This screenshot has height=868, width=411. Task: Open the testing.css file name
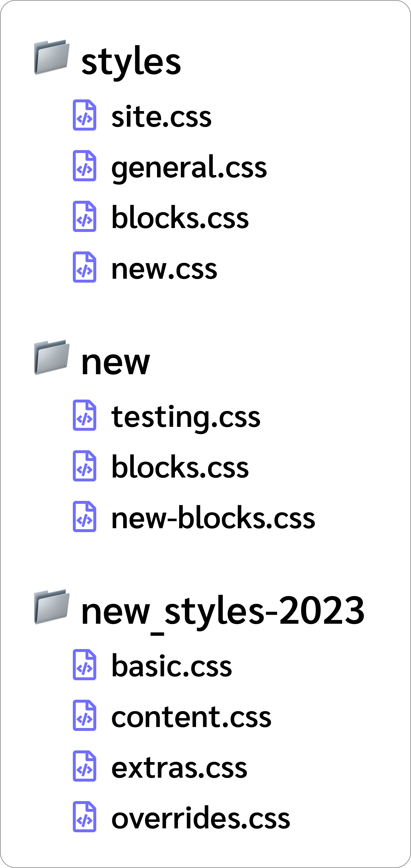coord(186,416)
